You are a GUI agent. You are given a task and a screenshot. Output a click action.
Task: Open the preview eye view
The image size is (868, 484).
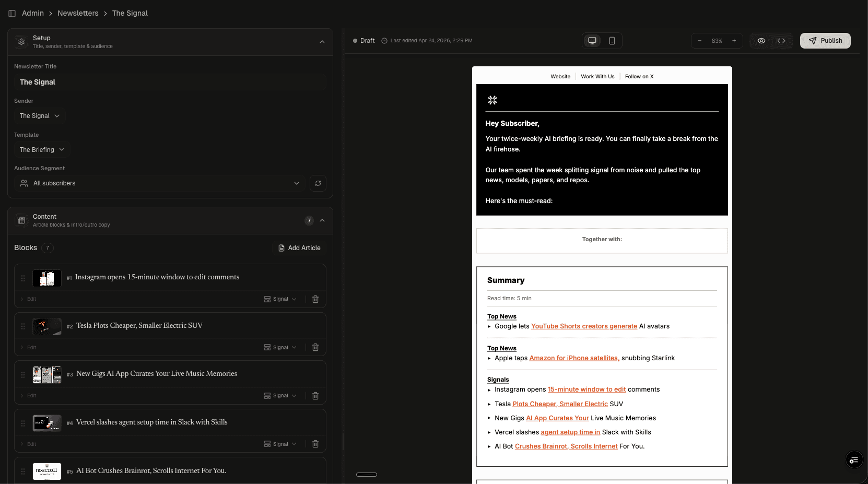[761, 40]
